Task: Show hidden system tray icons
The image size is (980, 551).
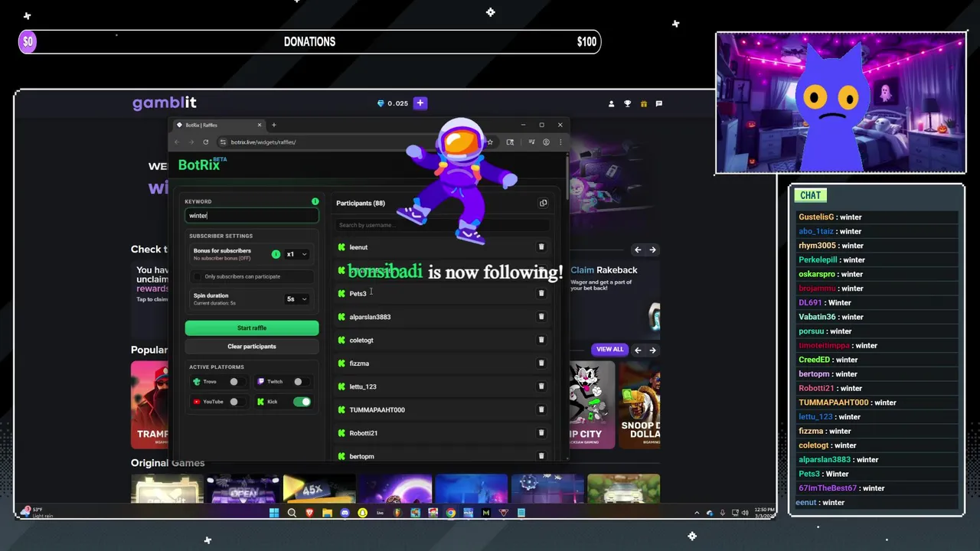Action: point(696,513)
